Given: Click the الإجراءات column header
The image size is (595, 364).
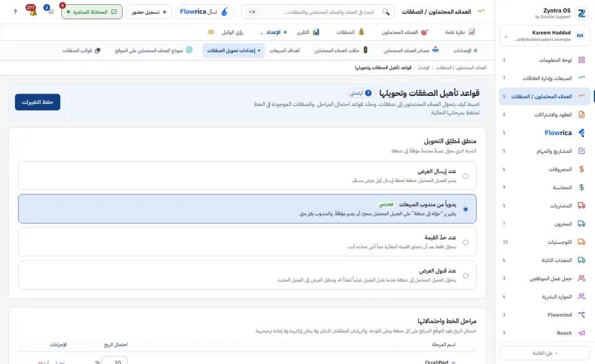Looking at the screenshot, I should [58, 345].
